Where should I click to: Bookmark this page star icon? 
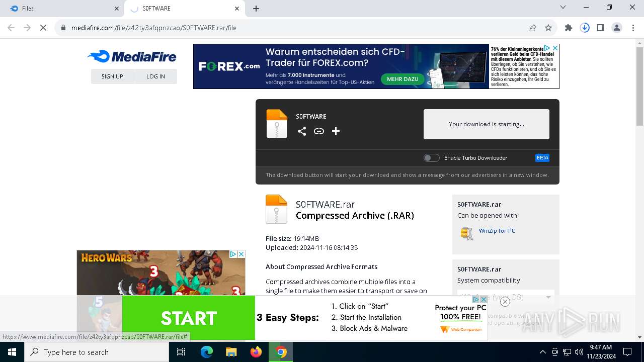tap(548, 28)
